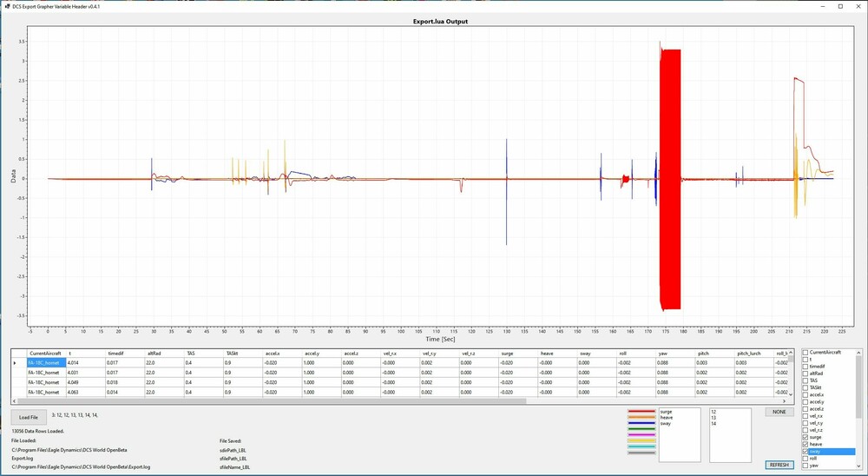
Task: Check vel_r.y in variable list
Action: click(805, 423)
